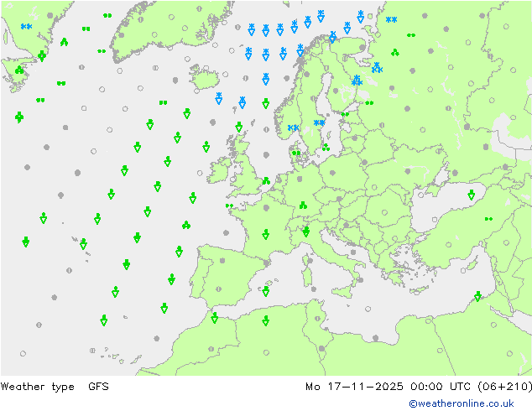
Task: Click the '00:00 UTC' valid time
Action: tap(441, 386)
